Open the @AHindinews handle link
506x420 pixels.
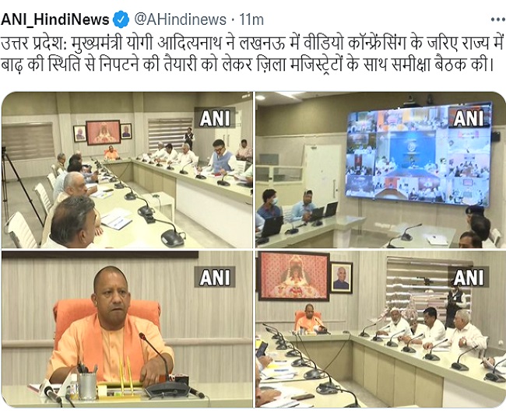click(180, 19)
